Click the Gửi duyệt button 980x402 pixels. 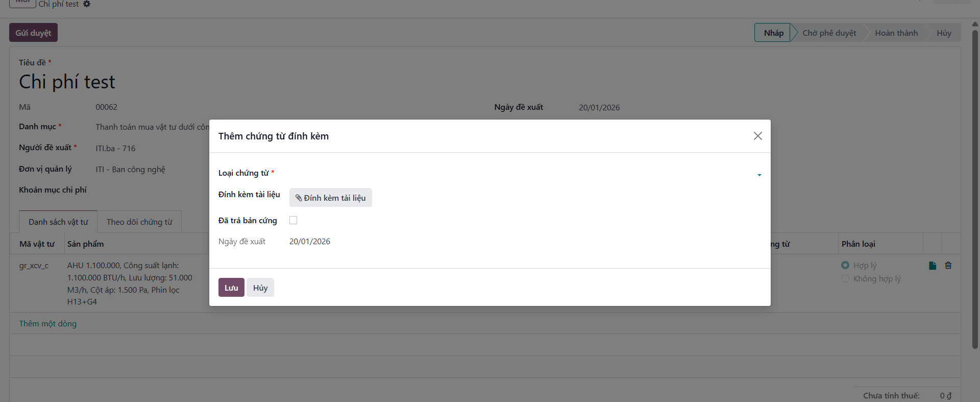pos(33,33)
